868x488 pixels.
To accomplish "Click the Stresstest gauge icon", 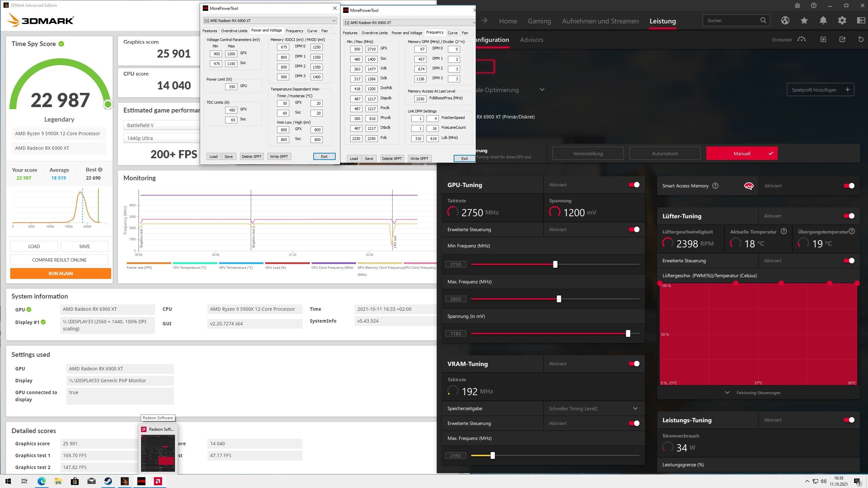I will click(x=802, y=40).
